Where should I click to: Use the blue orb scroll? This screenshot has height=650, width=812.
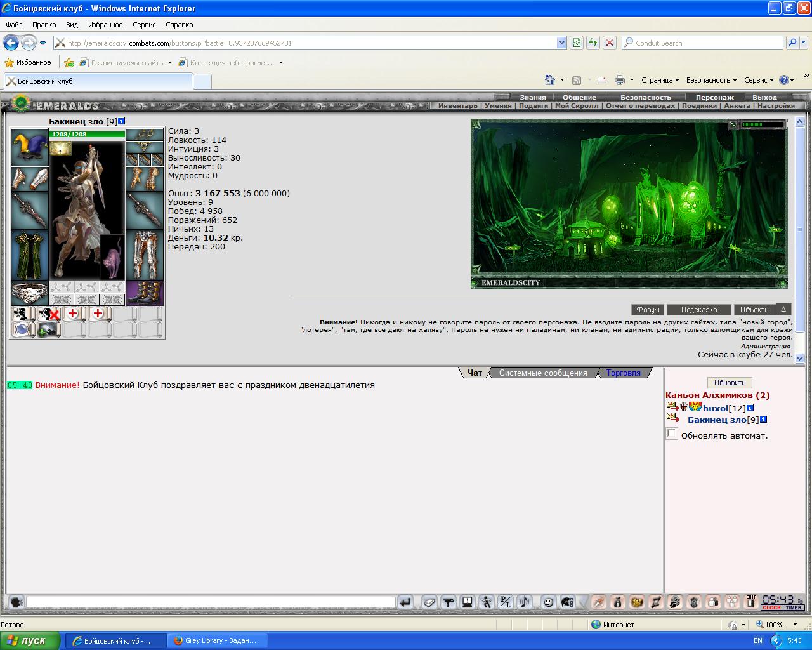coord(23,329)
